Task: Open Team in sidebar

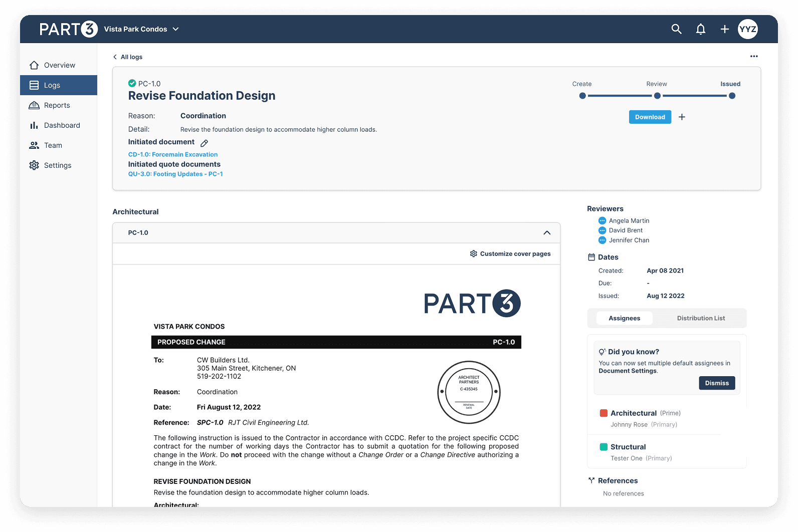Action: [59, 145]
